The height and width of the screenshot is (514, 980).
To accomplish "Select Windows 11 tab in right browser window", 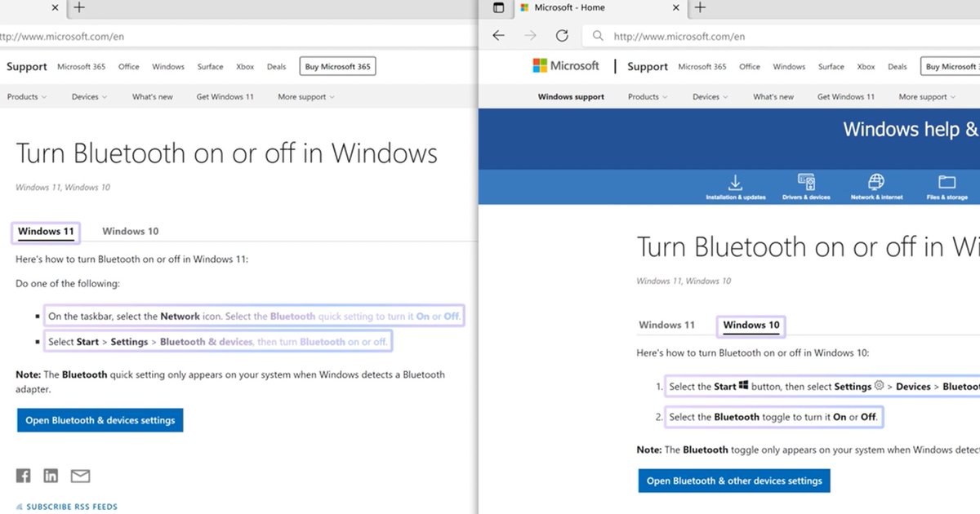I will [x=666, y=325].
